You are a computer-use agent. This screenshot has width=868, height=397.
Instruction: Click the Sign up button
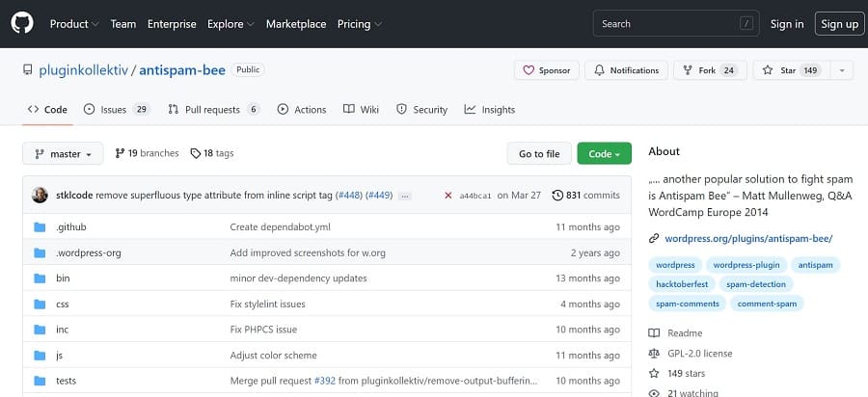839,24
